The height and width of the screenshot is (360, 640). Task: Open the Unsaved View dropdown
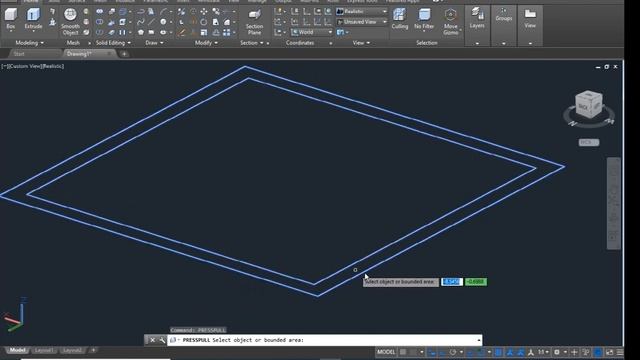coord(362,22)
